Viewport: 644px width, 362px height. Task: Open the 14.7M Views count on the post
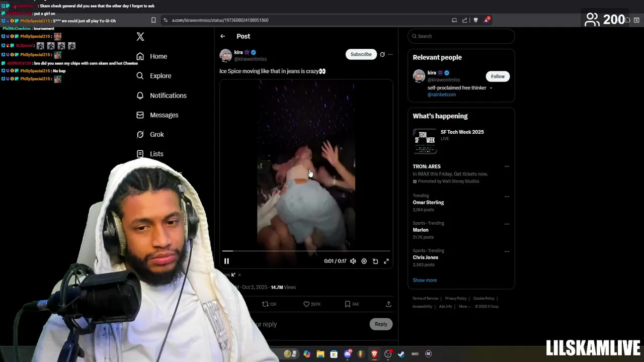point(283,288)
